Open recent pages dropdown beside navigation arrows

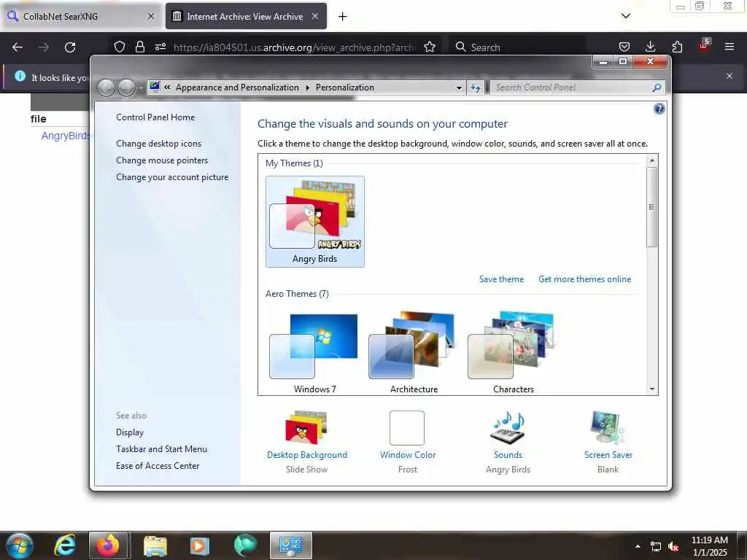click(141, 88)
